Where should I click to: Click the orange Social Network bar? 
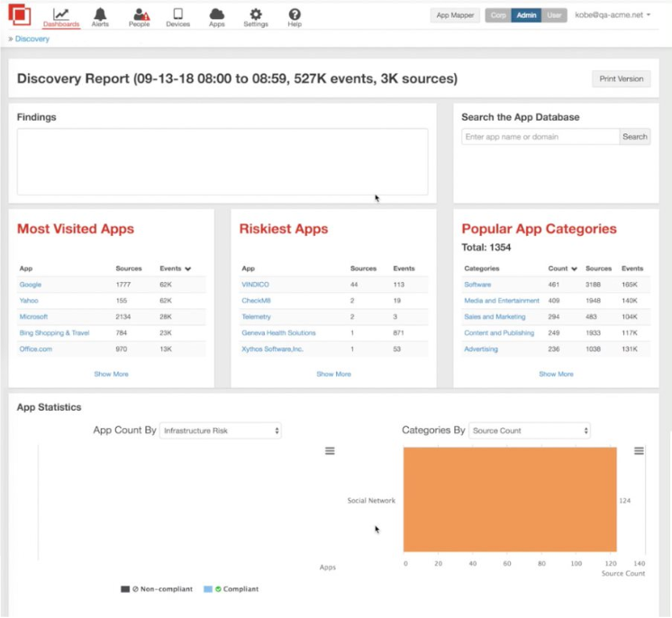pos(510,500)
